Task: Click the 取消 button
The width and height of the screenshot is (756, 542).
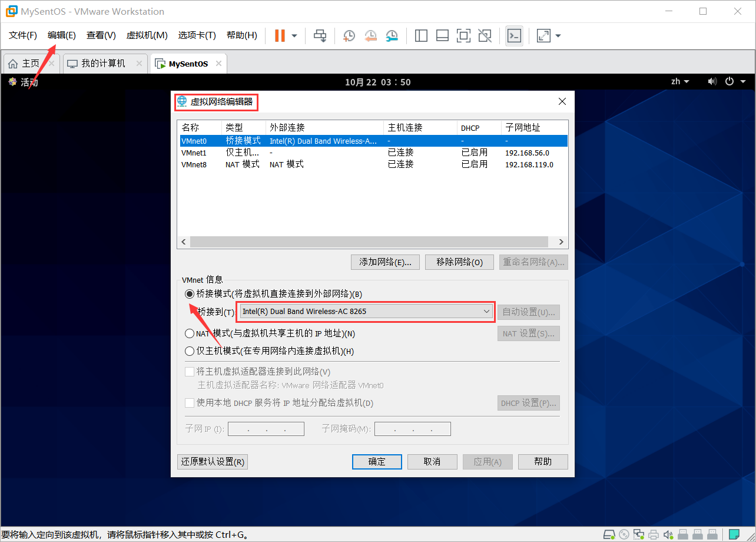Action: pyautogui.click(x=432, y=462)
